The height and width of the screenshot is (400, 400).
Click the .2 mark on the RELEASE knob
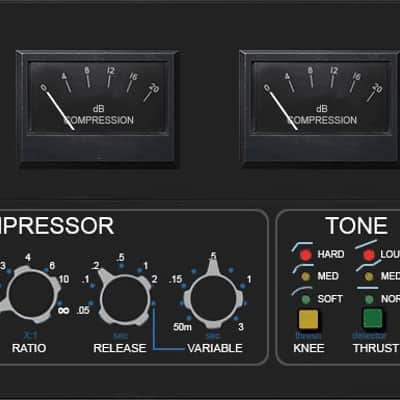click(x=95, y=265)
